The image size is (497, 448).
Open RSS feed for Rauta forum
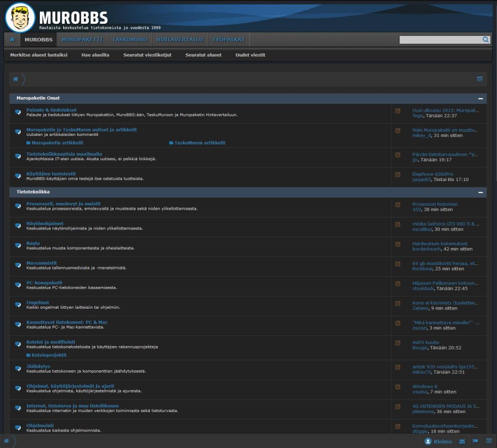(398, 244)
